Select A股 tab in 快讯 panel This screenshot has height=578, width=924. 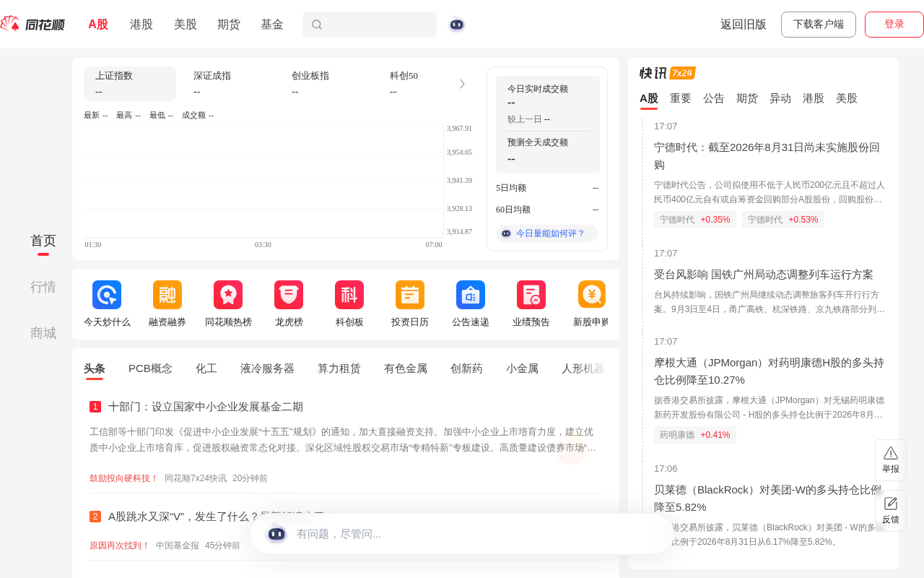pos(649,98)
